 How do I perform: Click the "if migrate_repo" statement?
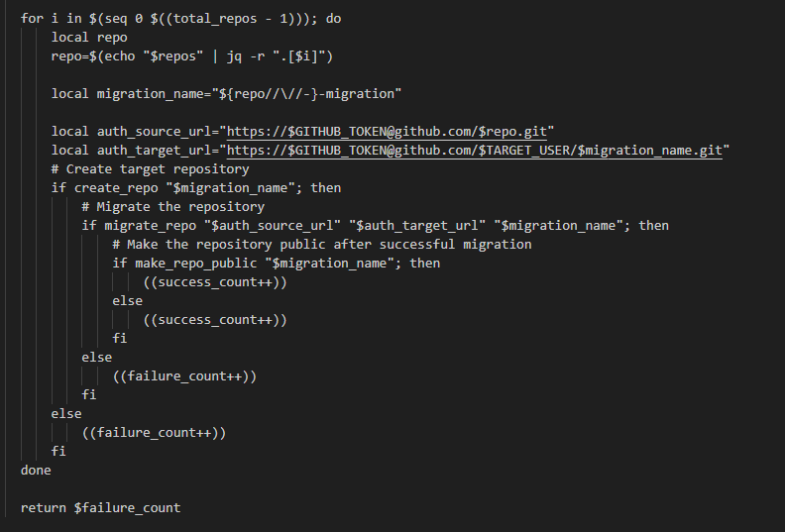[x=139, y=226]
